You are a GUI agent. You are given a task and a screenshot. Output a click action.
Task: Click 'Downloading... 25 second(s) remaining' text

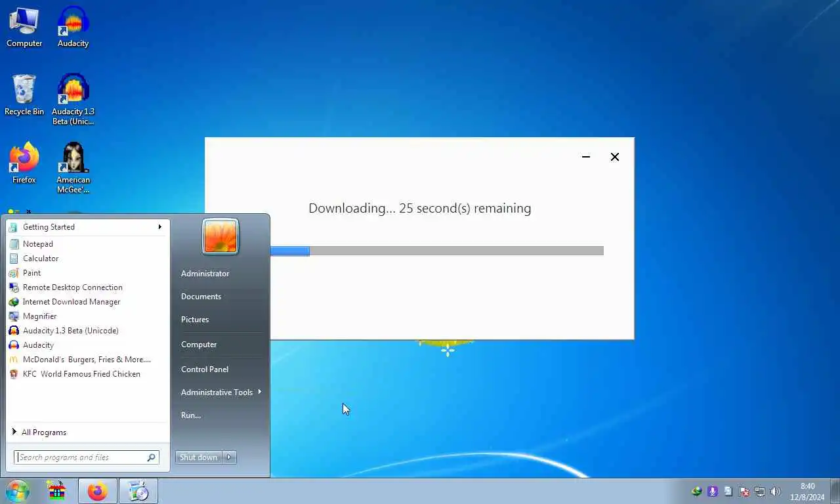coord(420,209)
